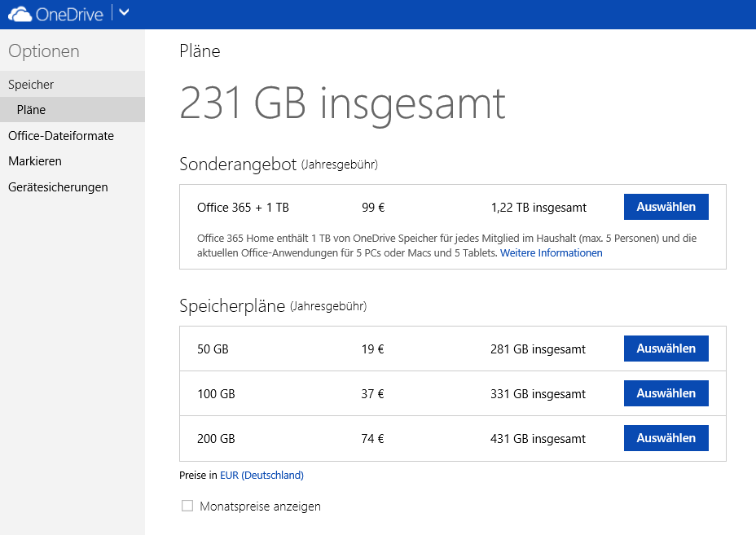Show Gerätesicherungen settings
Screen dimensions: 756x535
[58, 187]
